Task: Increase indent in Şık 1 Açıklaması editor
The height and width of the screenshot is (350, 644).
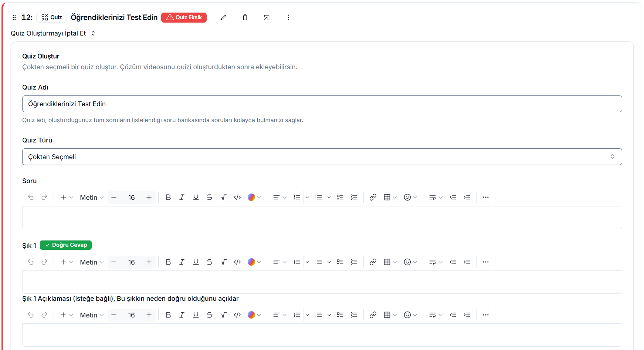Action: coord(467,315)
